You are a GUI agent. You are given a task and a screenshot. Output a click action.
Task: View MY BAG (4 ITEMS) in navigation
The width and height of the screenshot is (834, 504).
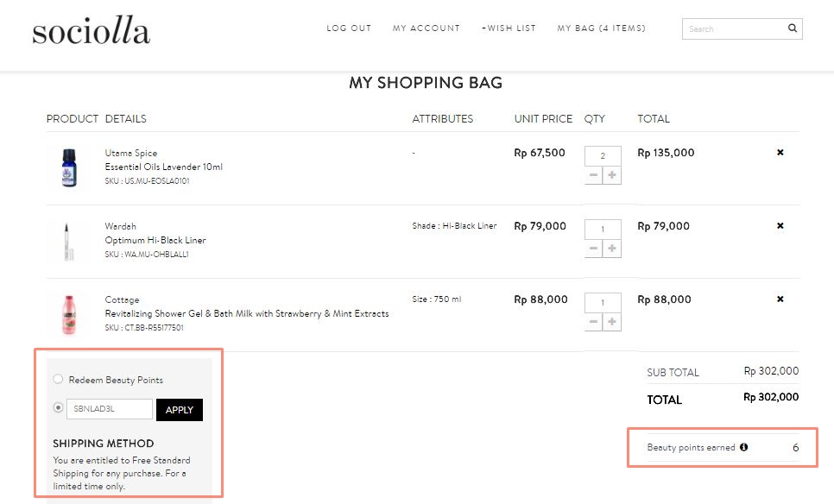click(601, 28)
